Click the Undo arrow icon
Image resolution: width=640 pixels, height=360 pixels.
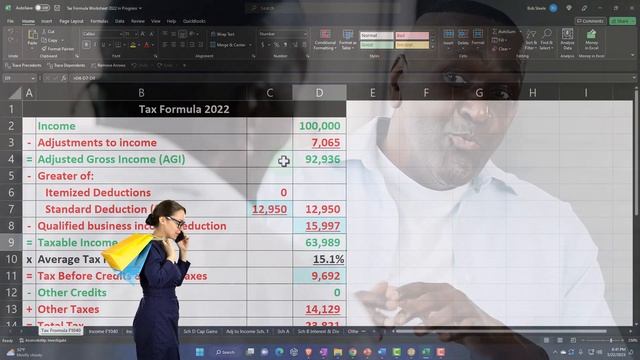(11, 31)
